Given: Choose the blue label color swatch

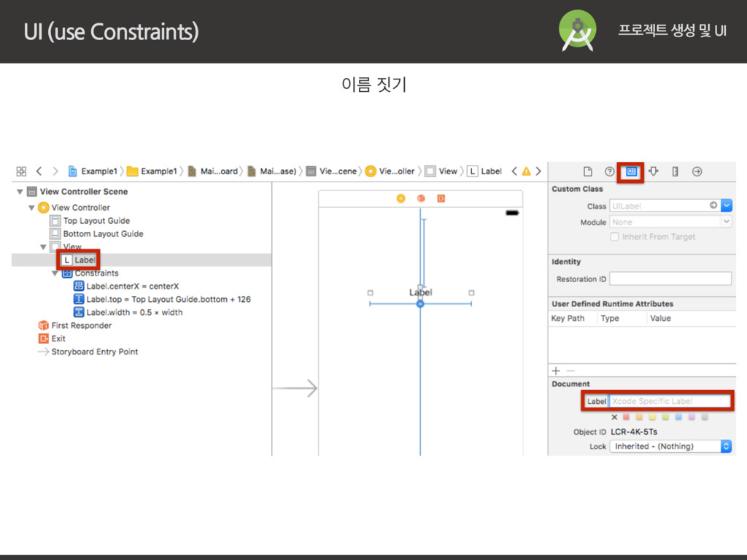Looking at the screenshot, I should tap(678, 417).
